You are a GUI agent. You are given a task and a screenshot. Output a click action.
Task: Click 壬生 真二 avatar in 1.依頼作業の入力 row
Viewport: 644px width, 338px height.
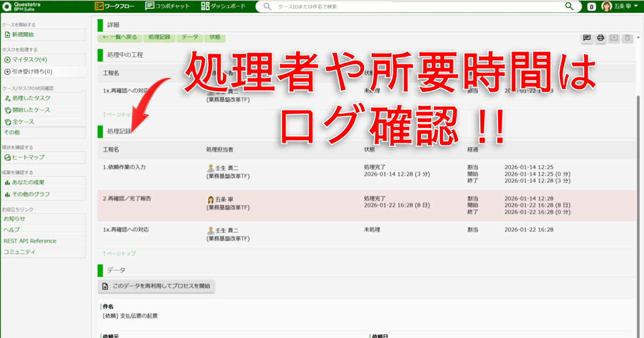tap(210, 168)
